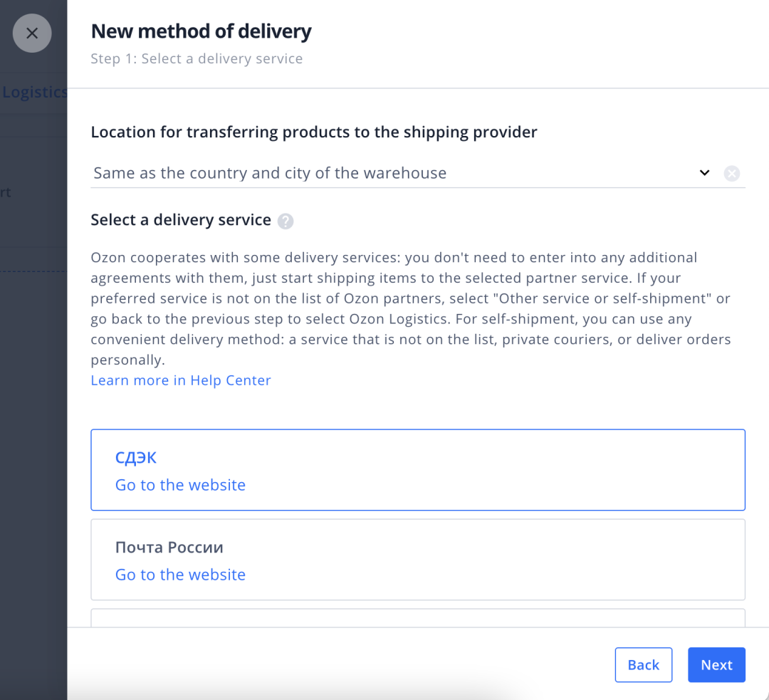Open СДЭК 'Go to the website' link
The width and height of the screenshot is (769, 700).
(180, 485)
